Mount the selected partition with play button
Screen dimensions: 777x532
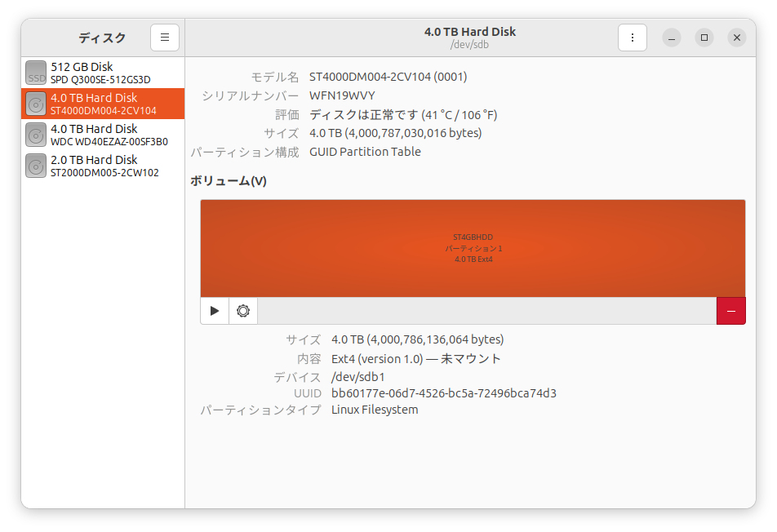coord(215,311)
